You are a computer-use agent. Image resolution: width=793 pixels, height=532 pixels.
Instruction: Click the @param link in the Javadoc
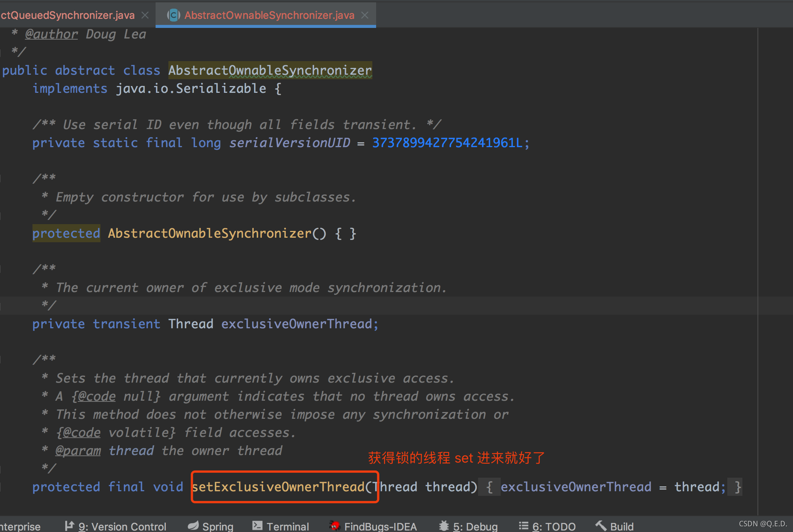coord(78,450)
